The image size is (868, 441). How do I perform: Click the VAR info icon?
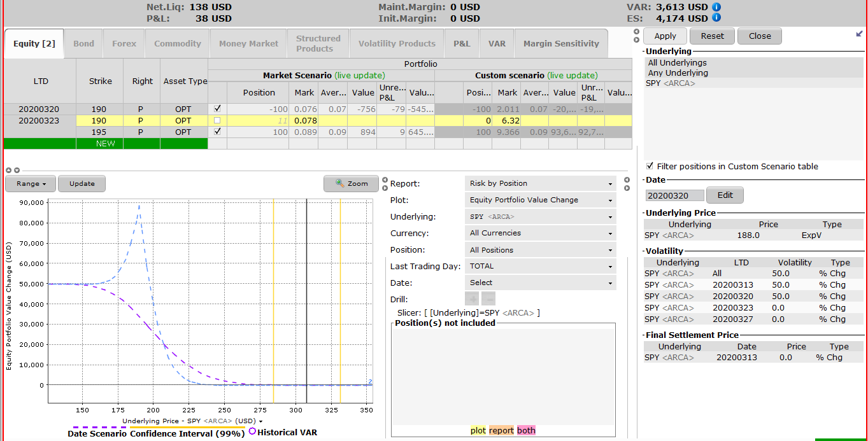coord(716,7)
